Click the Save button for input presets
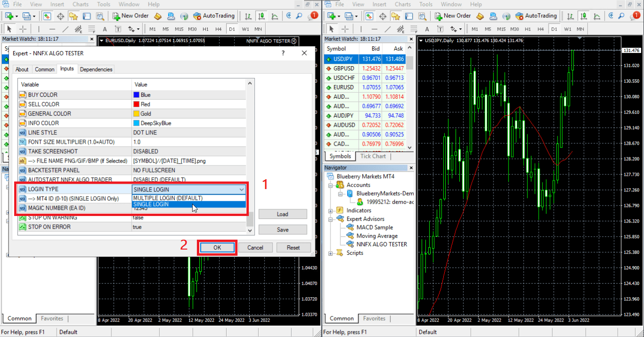The width and height of the screenshot is (644, 337). (x=283, y=229)
